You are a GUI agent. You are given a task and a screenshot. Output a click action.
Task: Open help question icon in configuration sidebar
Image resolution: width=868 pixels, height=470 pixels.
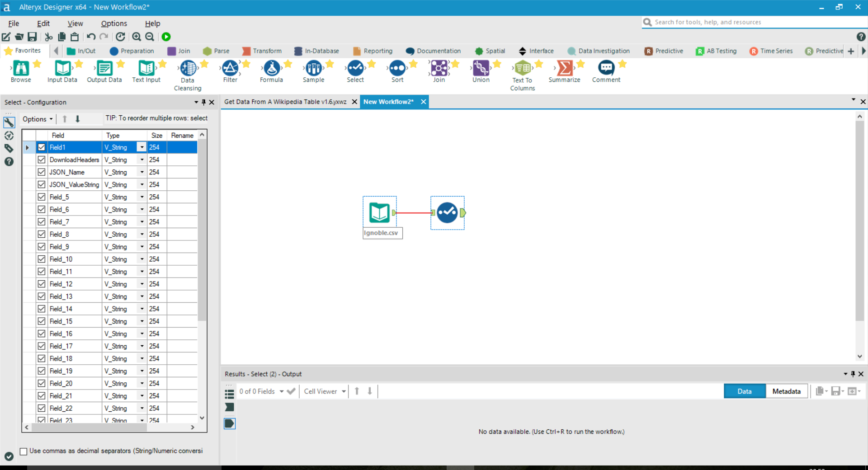pyautogui.click(x=9, y=161)
